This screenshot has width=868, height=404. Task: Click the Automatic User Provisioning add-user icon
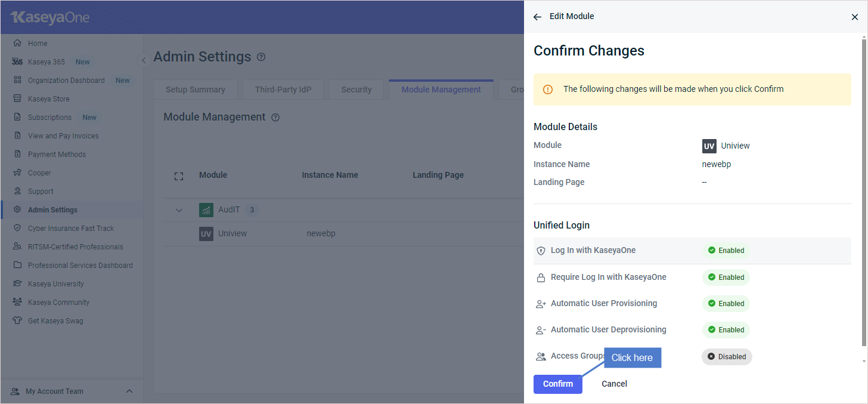pyautogui.click(x=541, y=304)
